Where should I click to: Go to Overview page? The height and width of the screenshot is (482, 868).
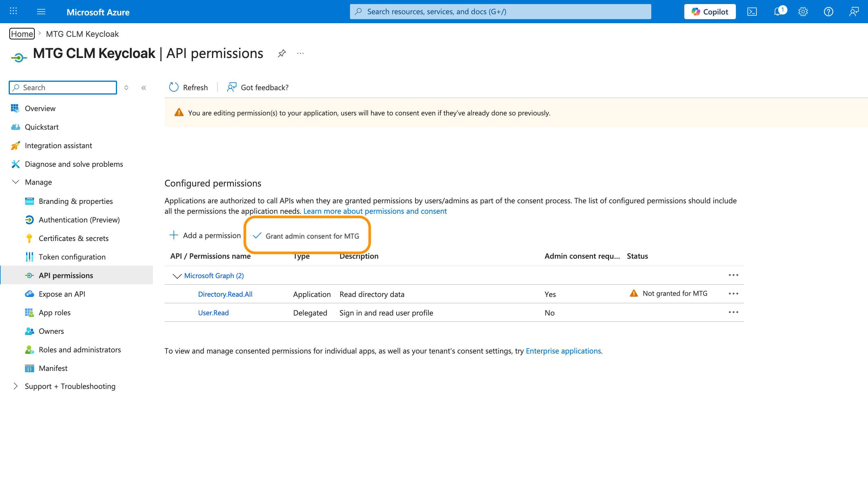click(40, 108)
